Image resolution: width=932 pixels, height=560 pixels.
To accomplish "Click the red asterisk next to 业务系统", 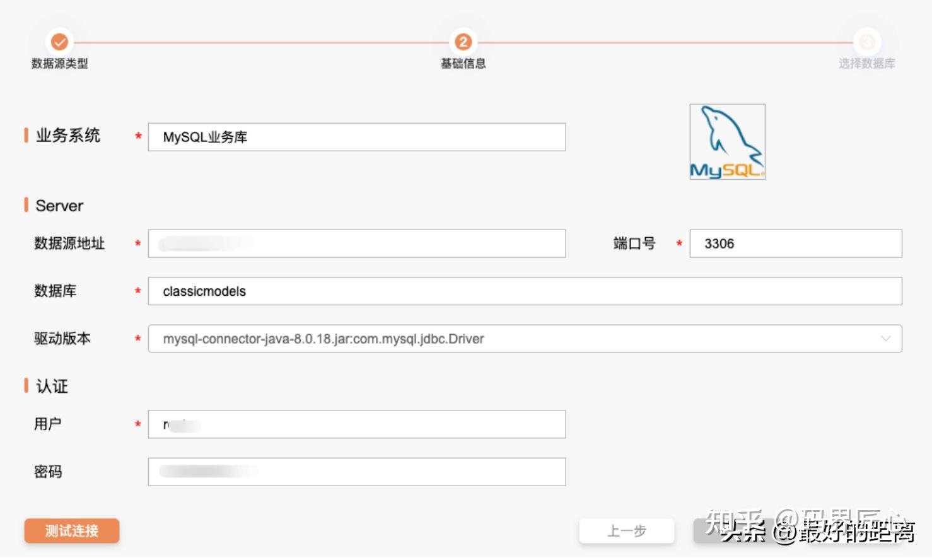I will pyautogui.click(x=137, y=137).
